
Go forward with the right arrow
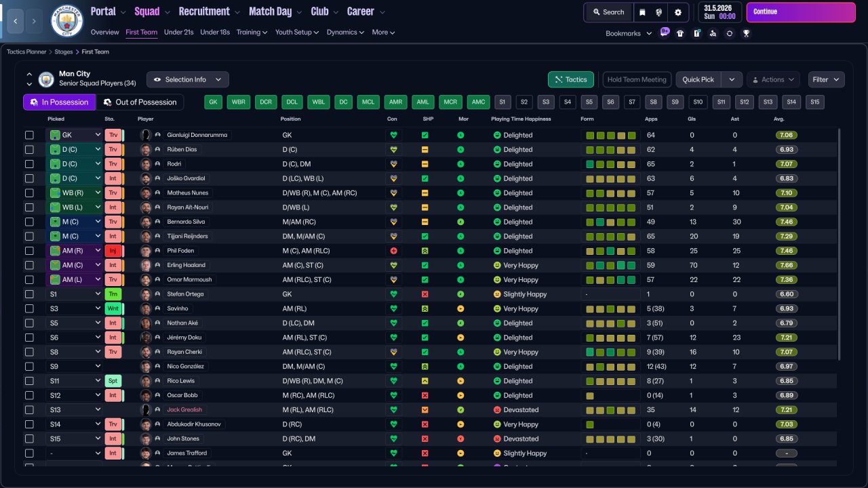(x=34, y=21)
